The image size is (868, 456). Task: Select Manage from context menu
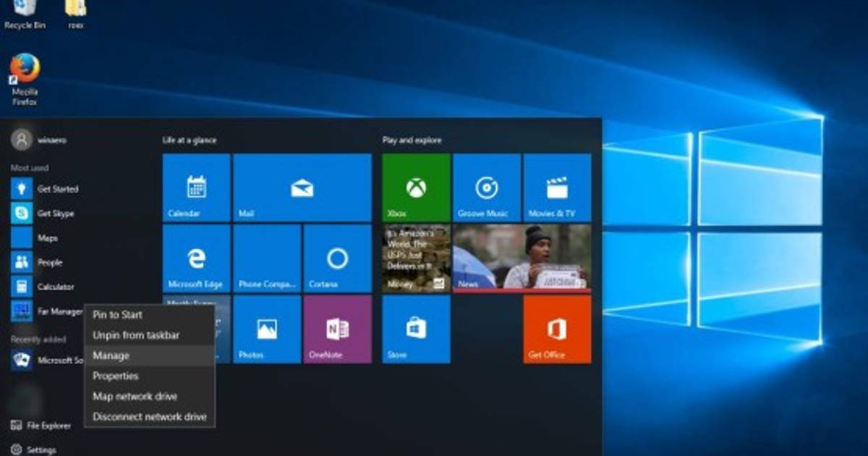point(111,355)
